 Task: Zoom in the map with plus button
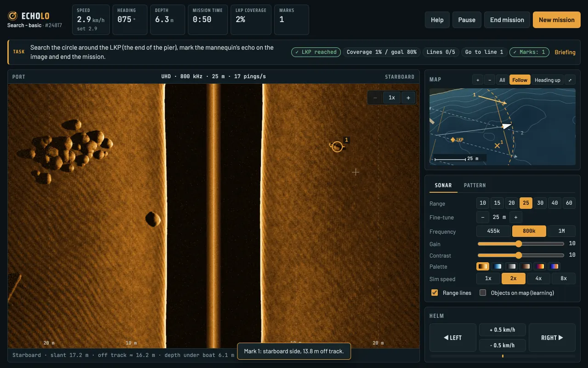478,80
